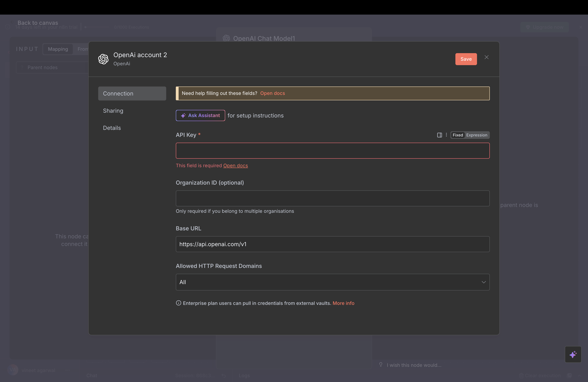
Task: Set the API Key mode to Fixed
Action: tap(458, 135)
